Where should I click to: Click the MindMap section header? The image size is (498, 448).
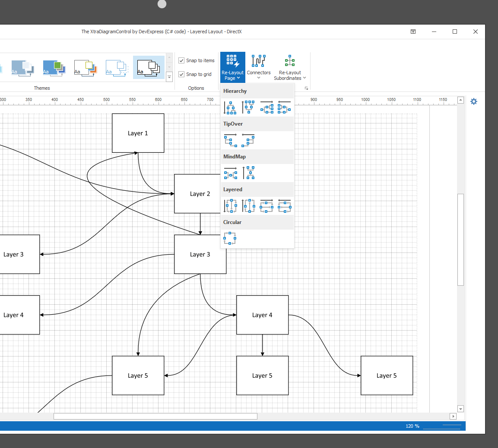(257, 157)
